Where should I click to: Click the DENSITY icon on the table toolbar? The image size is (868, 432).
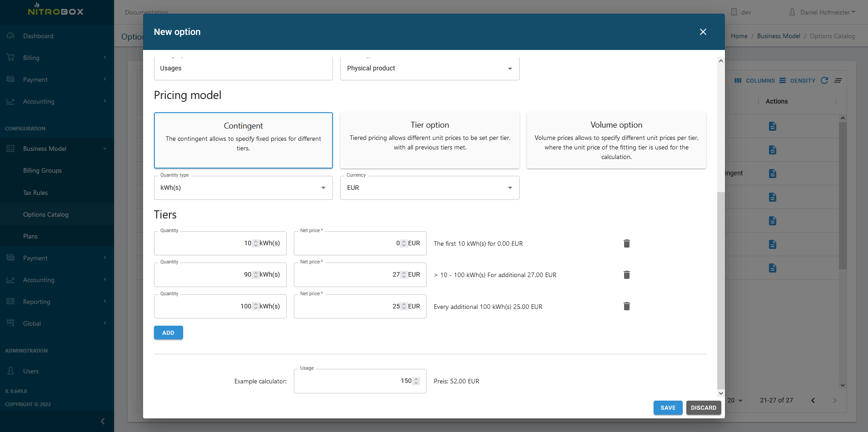coord(783,80)
